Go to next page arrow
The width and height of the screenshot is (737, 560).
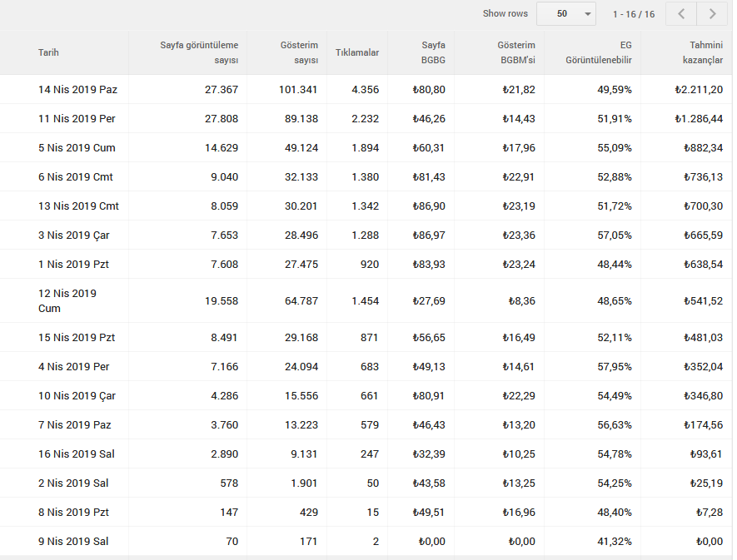712,13
